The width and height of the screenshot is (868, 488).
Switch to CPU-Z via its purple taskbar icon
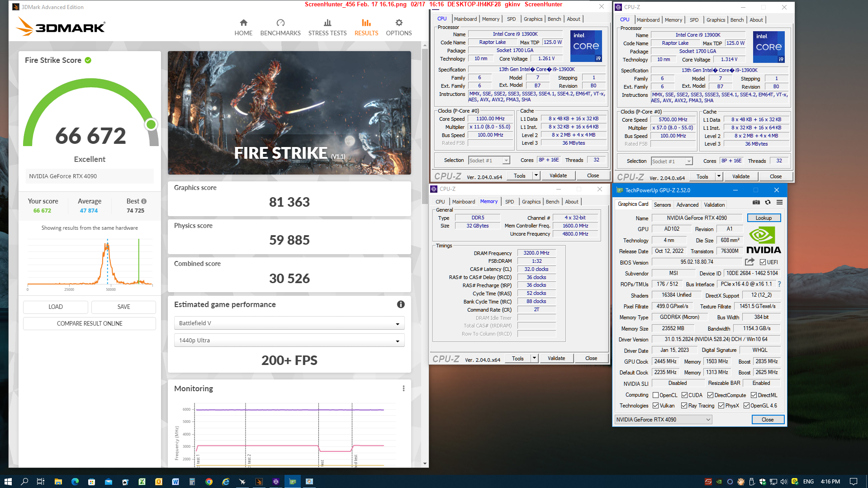[x=276, y=481]
